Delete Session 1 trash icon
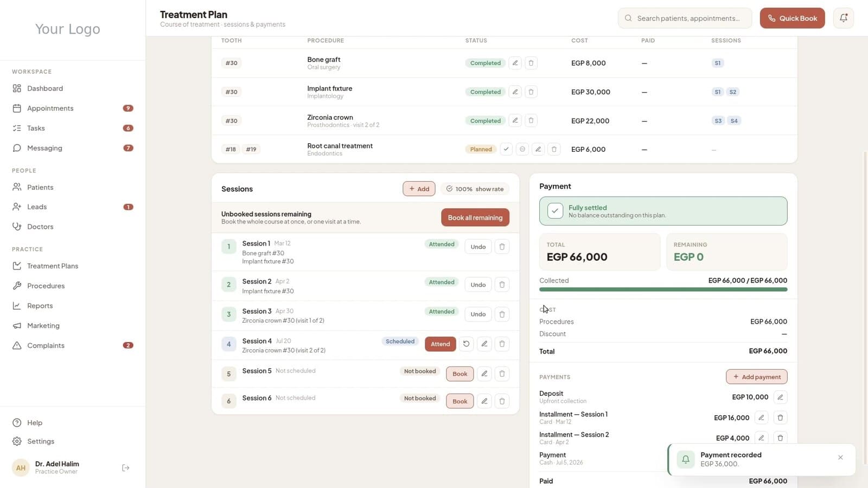 (x=502, y=247)
